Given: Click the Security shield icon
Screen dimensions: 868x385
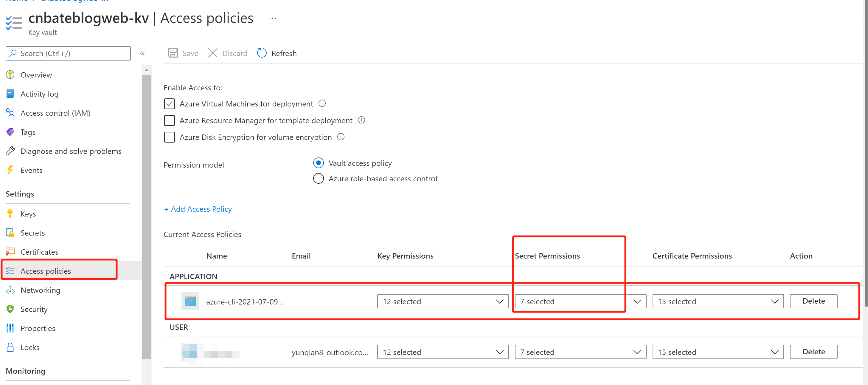Looking at the screenshot, I should [x=10, y=309].
